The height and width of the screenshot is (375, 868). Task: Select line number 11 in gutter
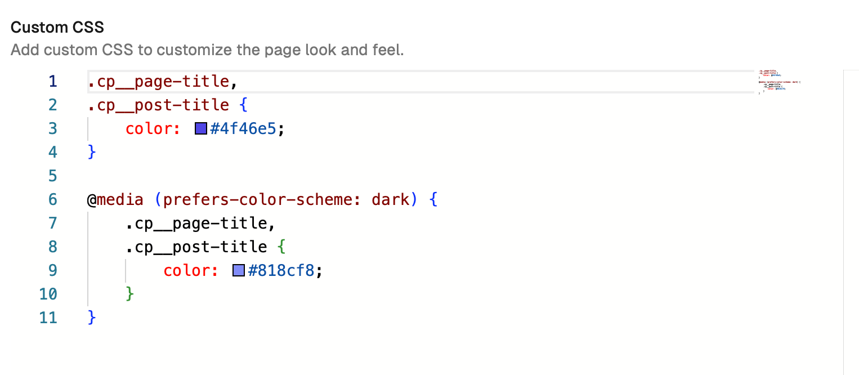point(48,318)
